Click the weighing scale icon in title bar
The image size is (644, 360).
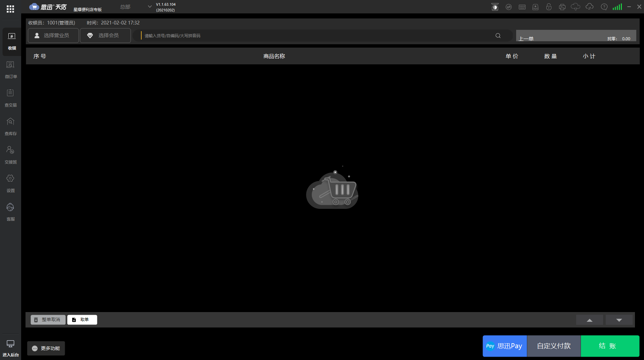point(495,7)
